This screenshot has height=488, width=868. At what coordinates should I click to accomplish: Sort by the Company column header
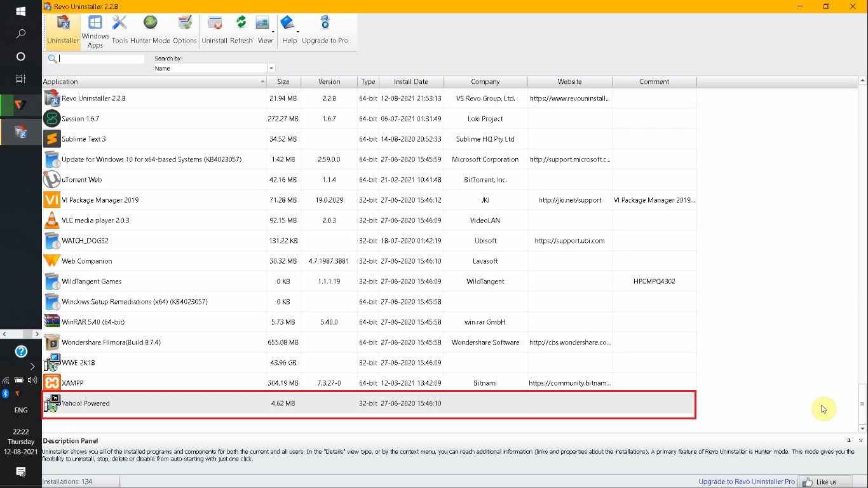point(485,81)
